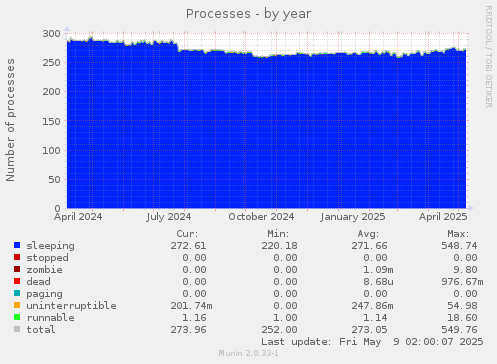The image size is (497, 364).
Task: Click dead average value 8.68u
Action: 378,282
